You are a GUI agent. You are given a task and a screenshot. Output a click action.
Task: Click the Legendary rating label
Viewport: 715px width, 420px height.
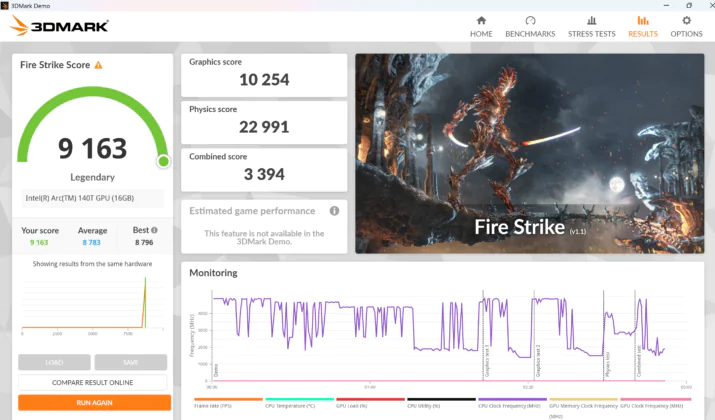point(93,177)
